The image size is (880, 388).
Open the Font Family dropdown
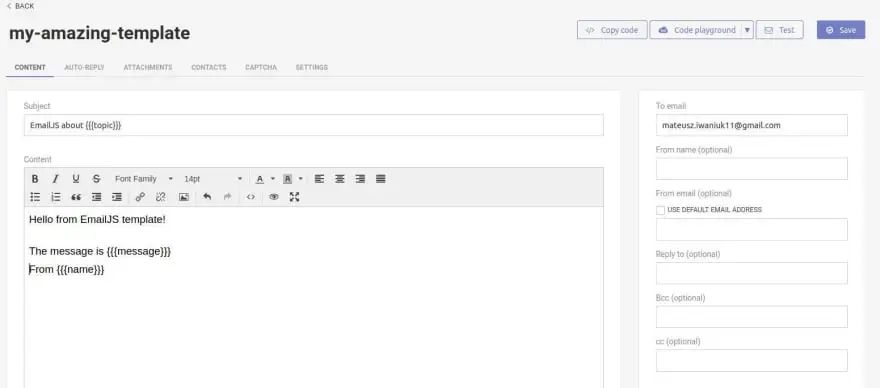pos(144,179)
